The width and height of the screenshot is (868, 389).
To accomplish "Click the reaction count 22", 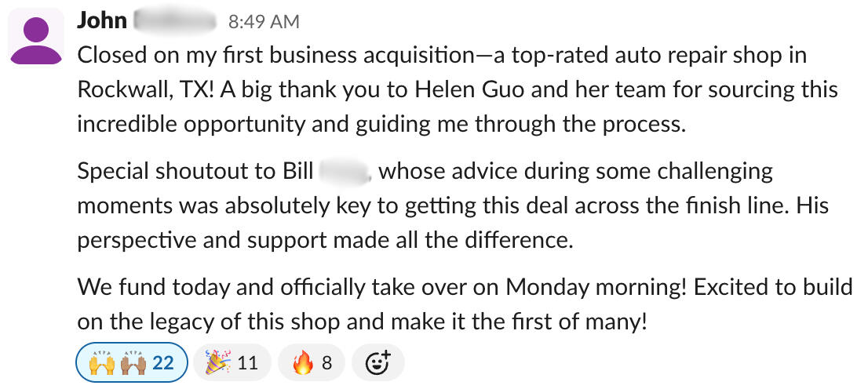I will pyautogui.click(x=162, y=363).
